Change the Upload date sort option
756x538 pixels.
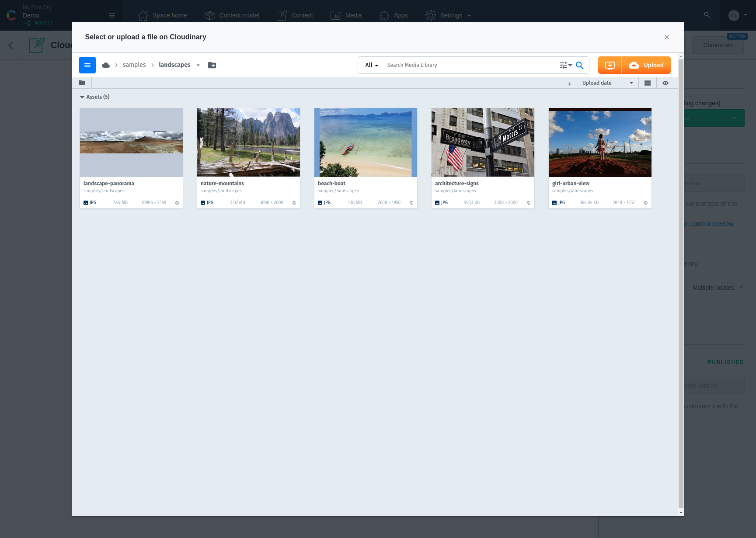[608, 83]
